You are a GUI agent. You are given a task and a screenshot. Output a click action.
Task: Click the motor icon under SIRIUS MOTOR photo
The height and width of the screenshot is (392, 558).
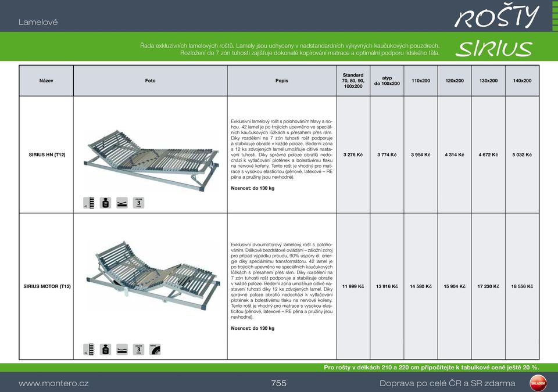pyautogui.click(x=155, y=349)
